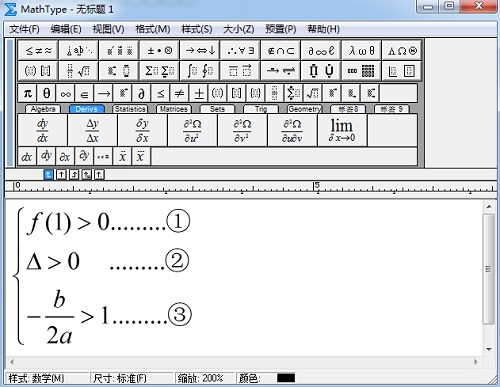Insert the square root template in small bar

click(313, 93)
